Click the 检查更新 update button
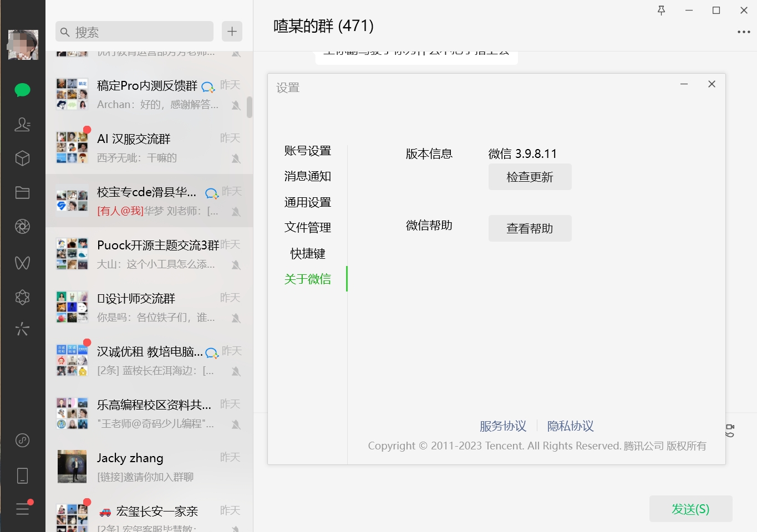The height and width of the screenshot is (532, 757). 530,177
